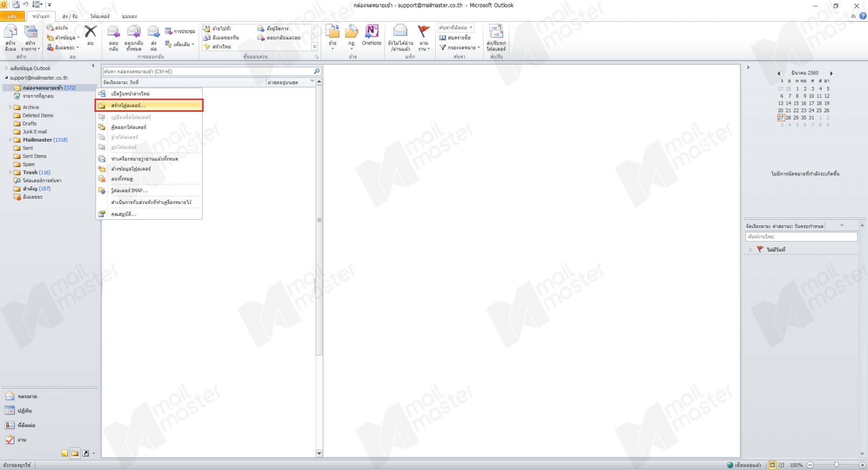868x470 pixels.
Task: Choose New Folder (สร้างโฟลเดอร์...) in context menu
Action: coord(149,105)
